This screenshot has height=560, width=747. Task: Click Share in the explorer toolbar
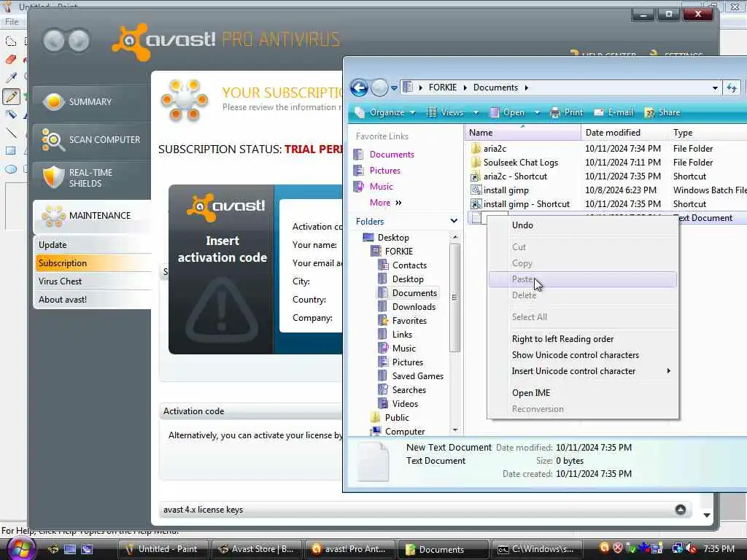coord(662,112)
